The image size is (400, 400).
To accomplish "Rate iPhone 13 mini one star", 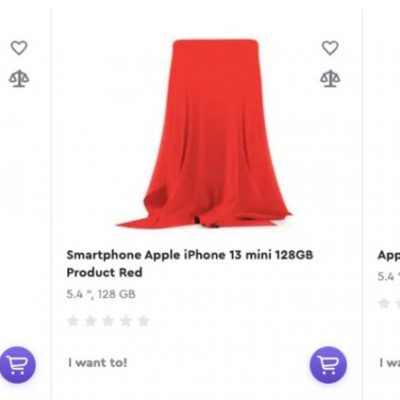I will (x=73, y=321).
